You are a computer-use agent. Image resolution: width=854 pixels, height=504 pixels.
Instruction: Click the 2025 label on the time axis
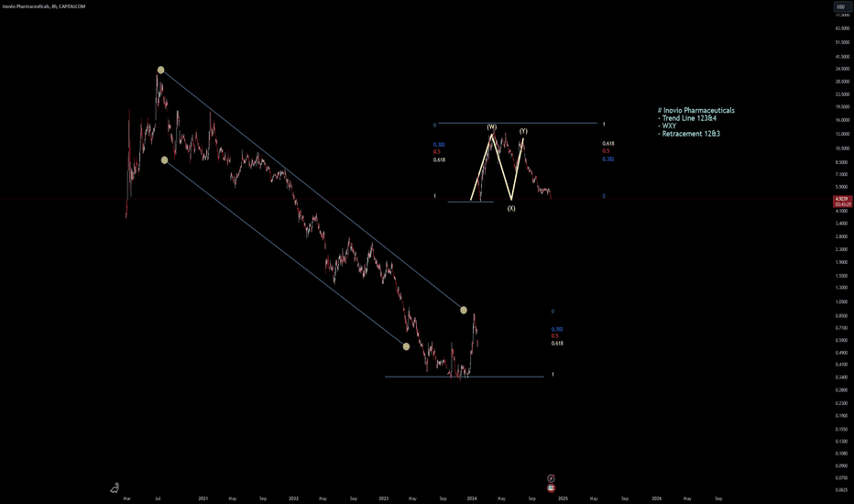coord(564,498)
